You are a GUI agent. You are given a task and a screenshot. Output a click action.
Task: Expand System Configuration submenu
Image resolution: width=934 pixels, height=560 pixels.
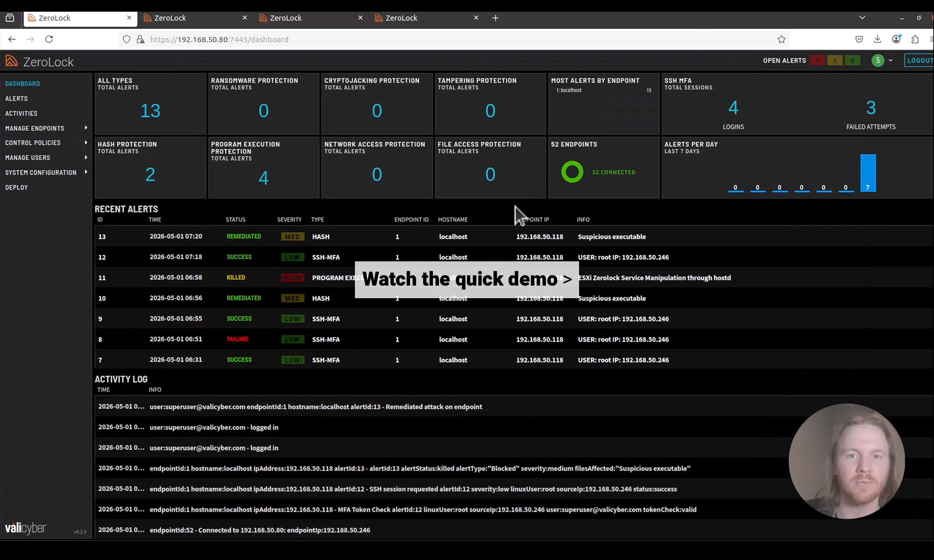click(86, 172)
